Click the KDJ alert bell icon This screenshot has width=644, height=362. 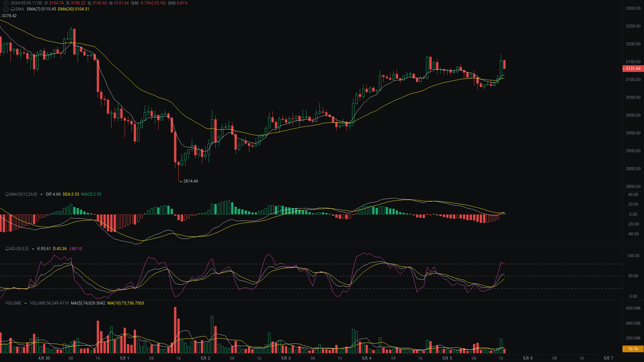pyautogui.click(x=7, y=249)
